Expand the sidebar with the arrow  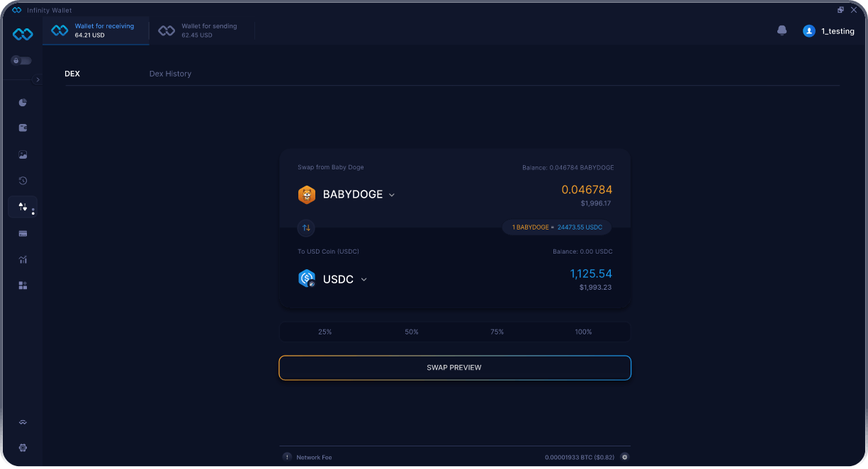(38, 80)
